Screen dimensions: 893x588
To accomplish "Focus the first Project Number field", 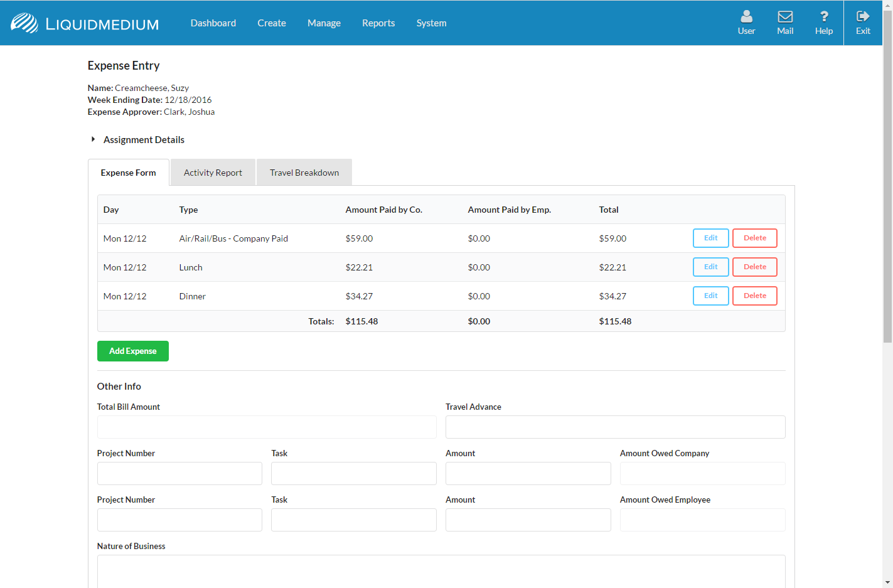I will coord(179,474).
